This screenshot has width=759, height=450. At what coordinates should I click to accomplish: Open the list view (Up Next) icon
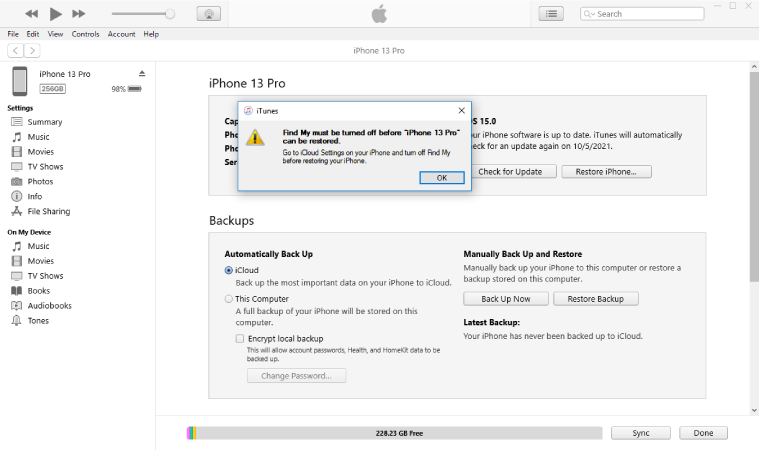[551, 14]
